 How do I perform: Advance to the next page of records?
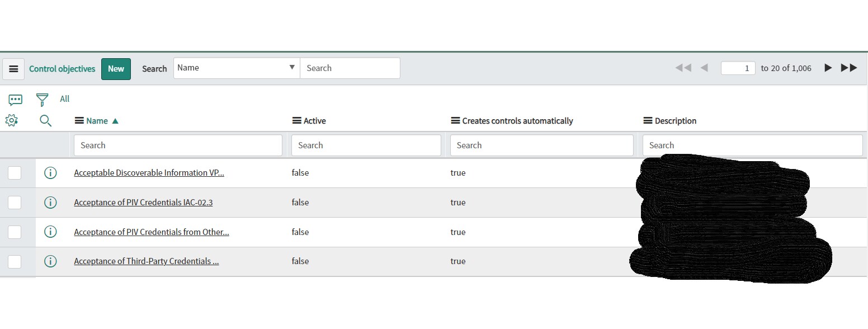tap(828, 68)
